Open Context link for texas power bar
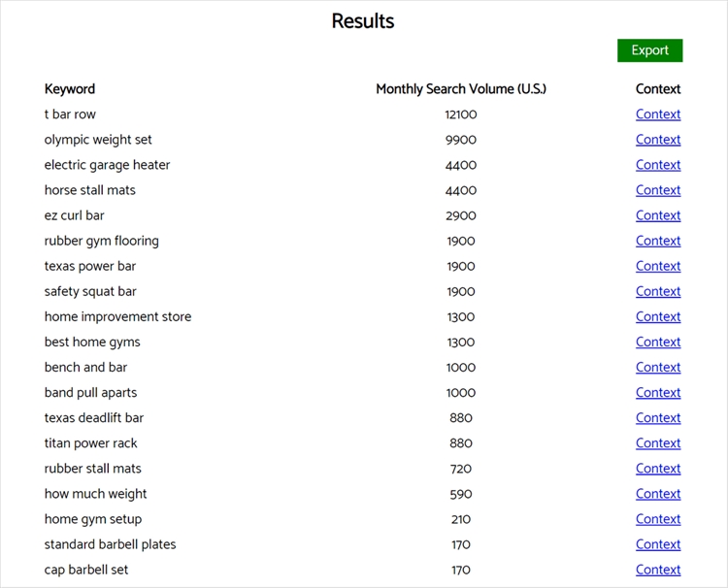The width and height of the screenshot is (728, 588). (x=658, y=266)
